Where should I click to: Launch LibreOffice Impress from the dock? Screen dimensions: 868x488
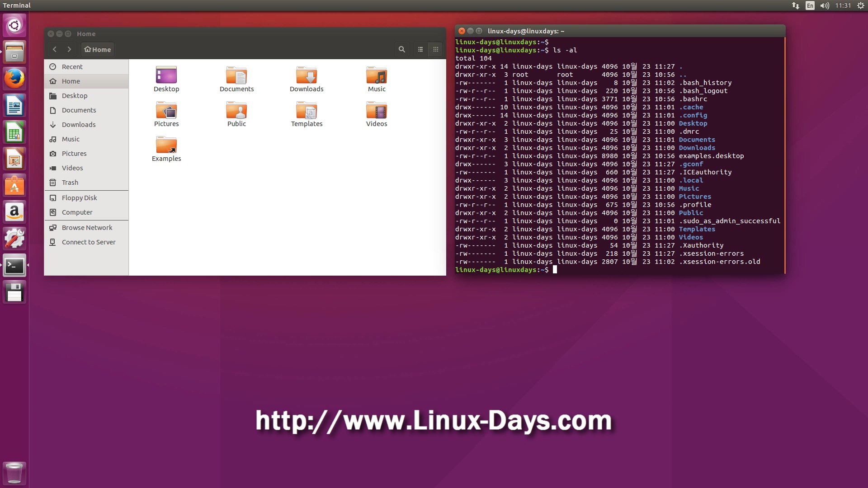point(14,159)
